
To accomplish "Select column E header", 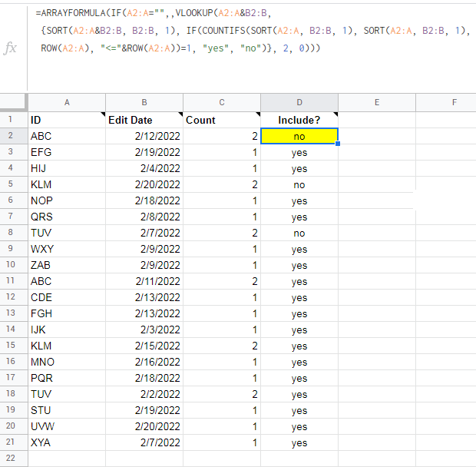I will (377, 103).
